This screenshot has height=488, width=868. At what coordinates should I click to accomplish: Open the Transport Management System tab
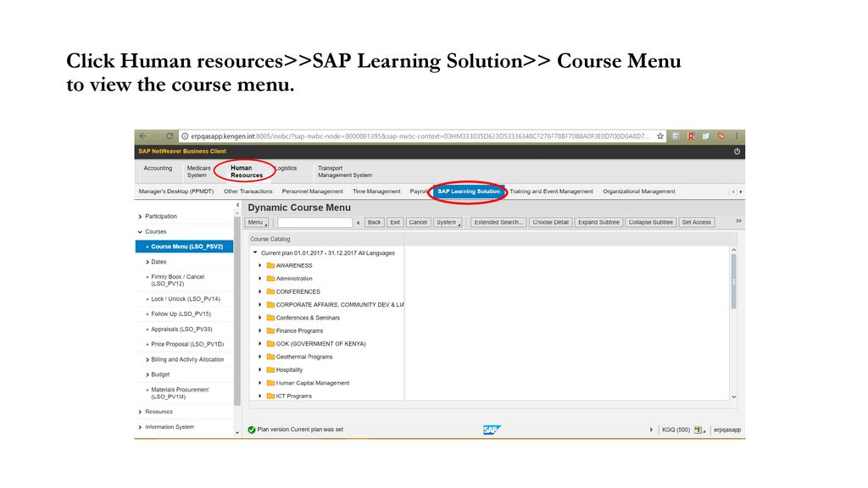click(x=344, y=171)
